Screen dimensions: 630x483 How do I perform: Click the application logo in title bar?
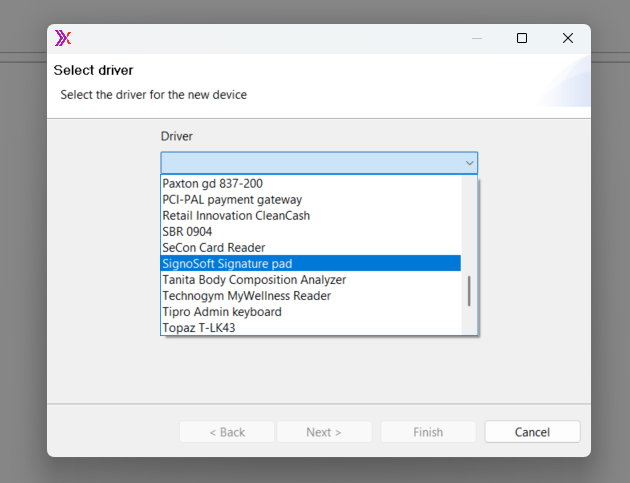tap(64, 38)
